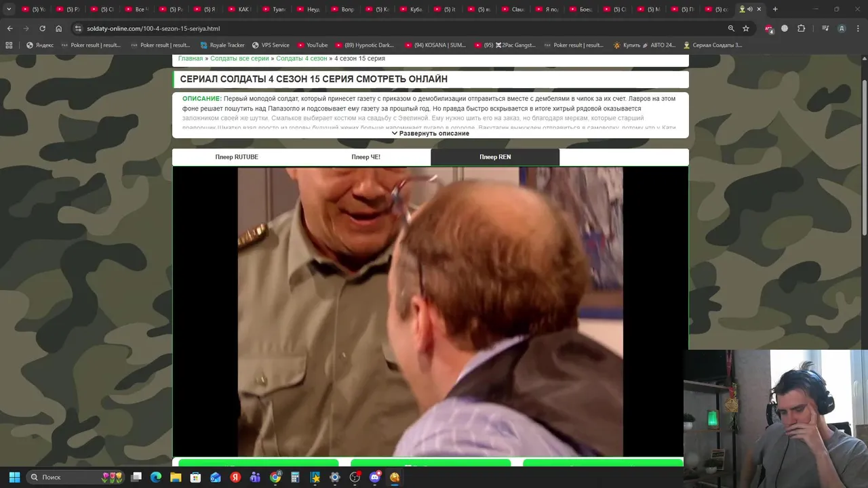
Task: Open Discord from the taskbar
Action: pos(375,477)
